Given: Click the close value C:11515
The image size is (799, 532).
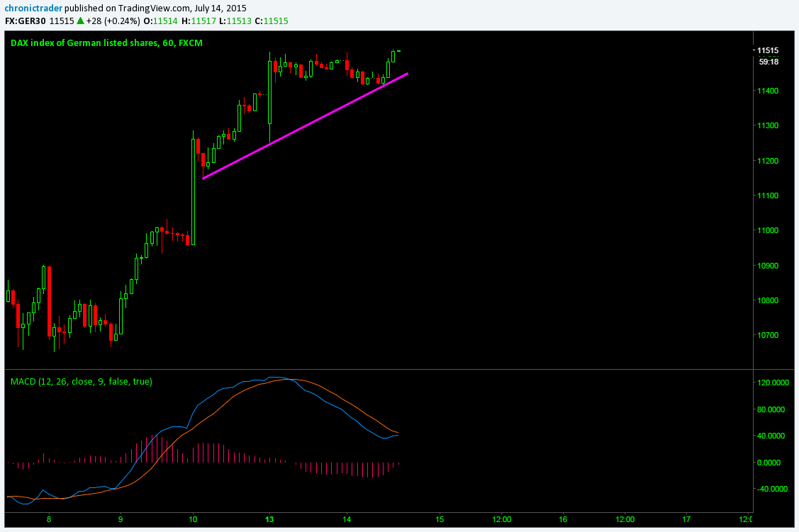Looking at the screenshot, I should (272, 21).
